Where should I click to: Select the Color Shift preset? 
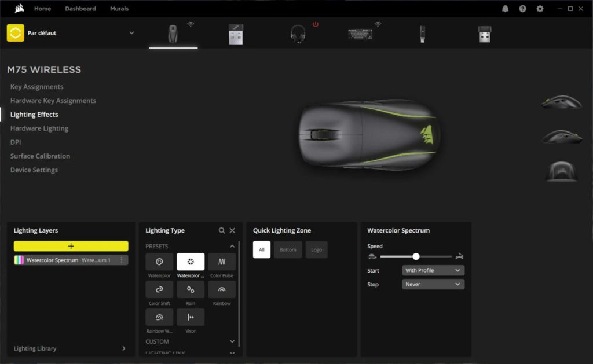pyautogui.click(x=159, y=289)
